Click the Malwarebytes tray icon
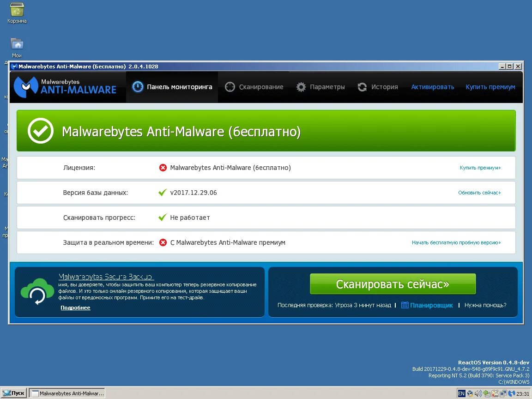 tap(512, 393)
